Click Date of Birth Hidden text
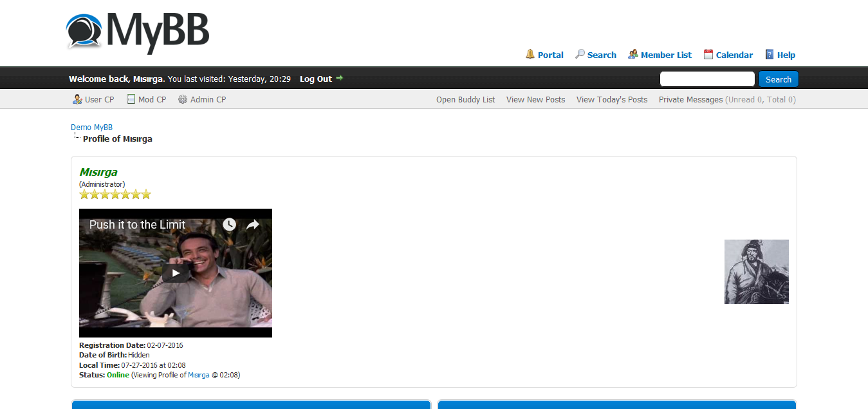The image size is (868, 409). (115, 355)
